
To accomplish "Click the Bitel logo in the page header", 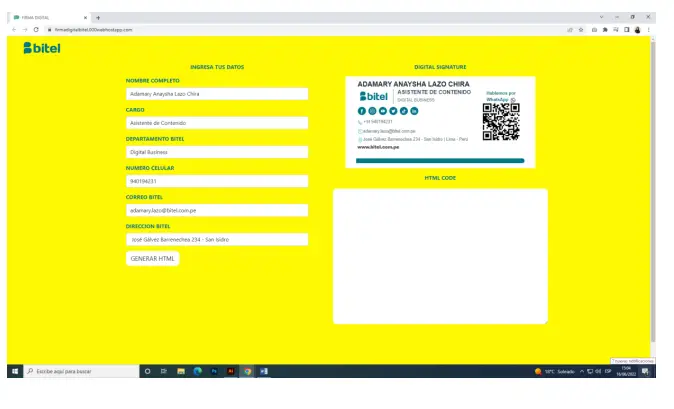I will [42, 48].
